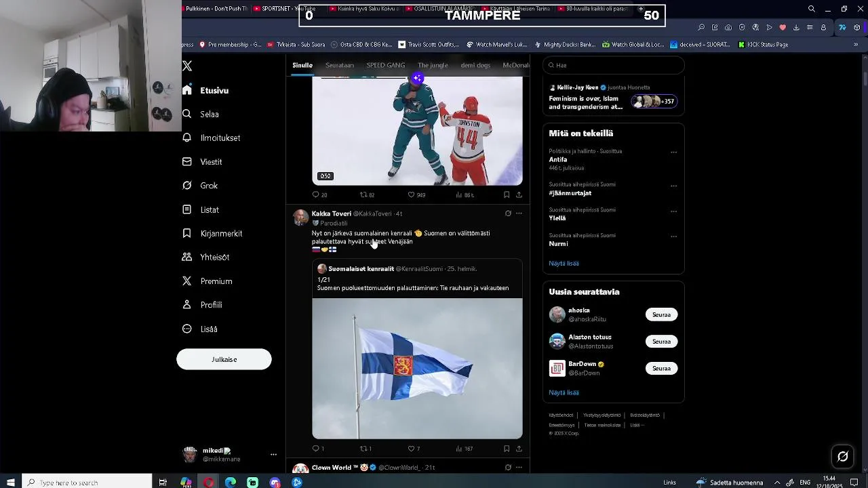Open browser downloads icon
868x488 pixels.
click(796, 28)
